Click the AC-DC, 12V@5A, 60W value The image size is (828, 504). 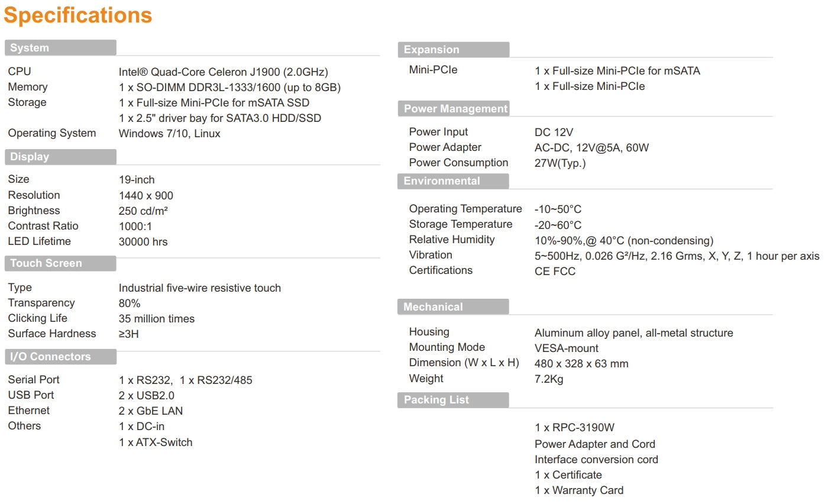pos(591,148)
